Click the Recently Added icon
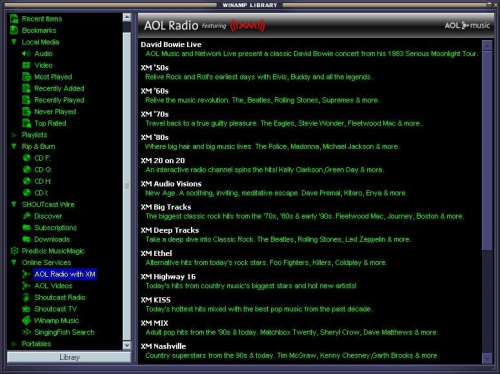 point(26,89)
